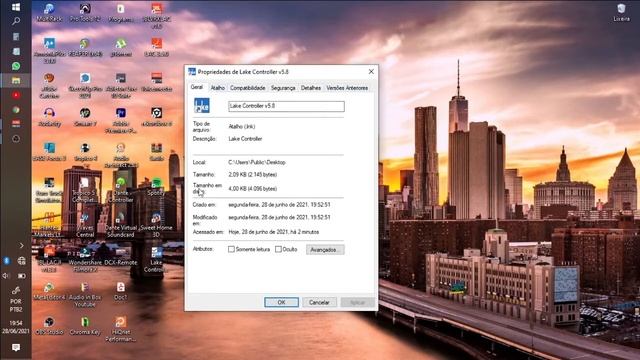Open the Spotify desktop shortcut

[156, 186]
